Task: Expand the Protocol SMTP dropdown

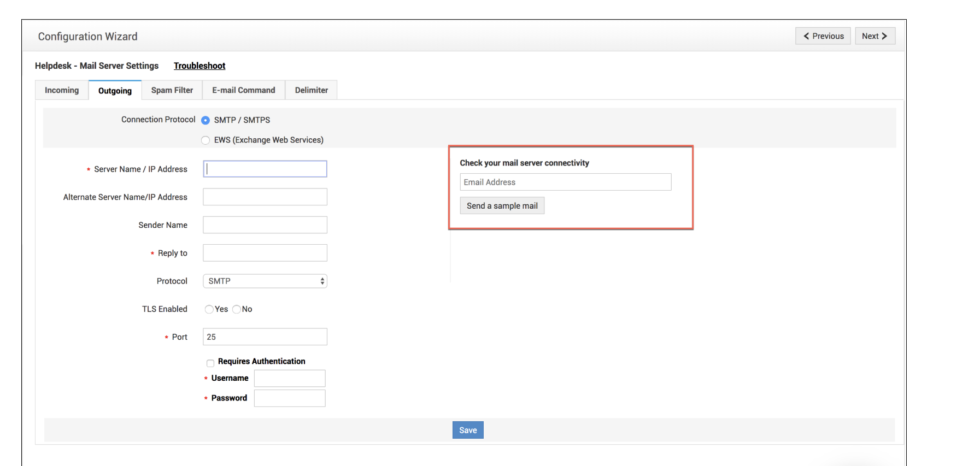Action: tap(265, 281)
